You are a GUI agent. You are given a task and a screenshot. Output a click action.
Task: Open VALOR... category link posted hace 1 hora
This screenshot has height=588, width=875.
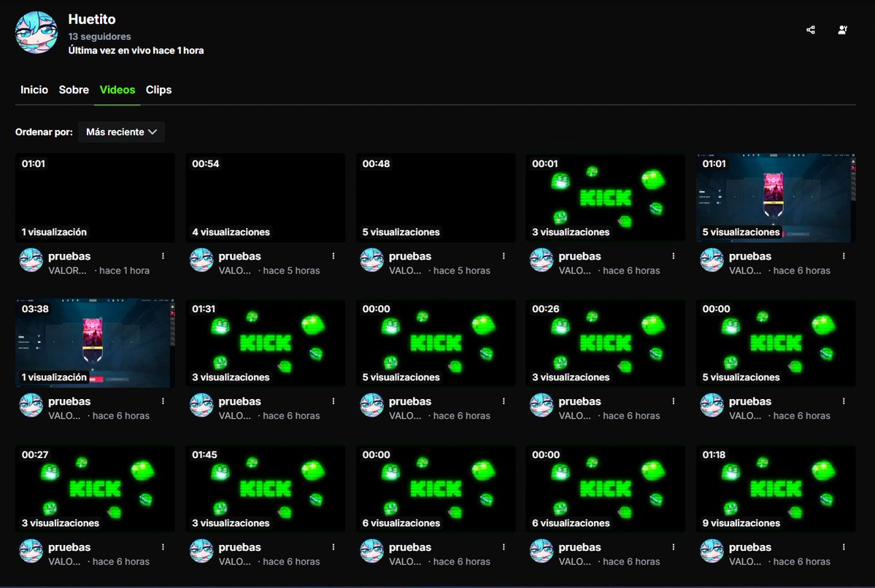coord(68,271)
